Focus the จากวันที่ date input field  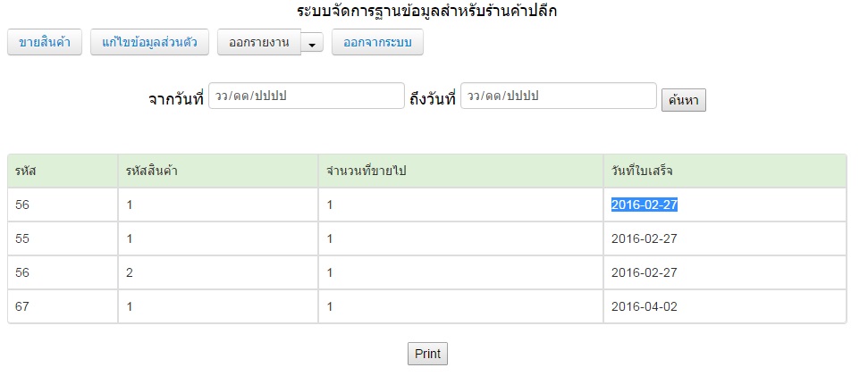[x=306, y=96]
